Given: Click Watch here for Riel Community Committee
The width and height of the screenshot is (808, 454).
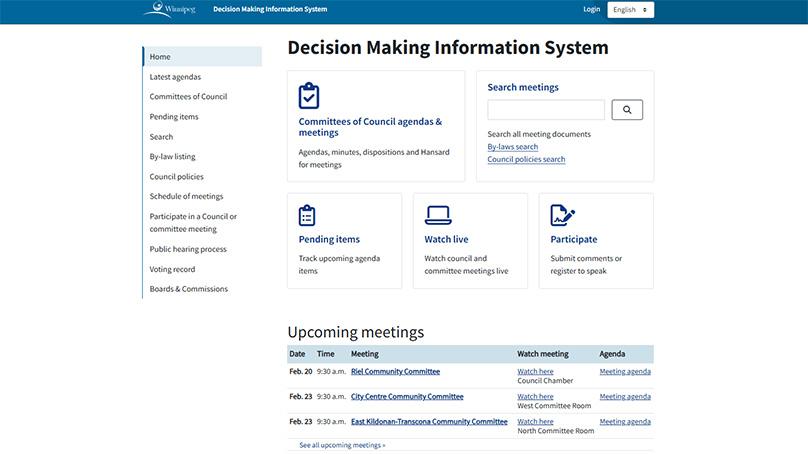Looking at the screenshot, I should tap(535, 372).
